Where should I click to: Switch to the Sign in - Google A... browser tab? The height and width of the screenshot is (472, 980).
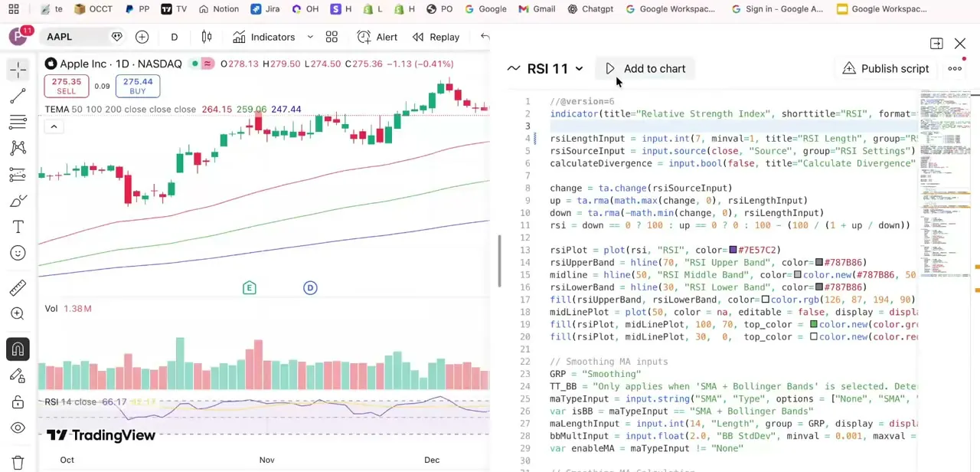(777, 9)
